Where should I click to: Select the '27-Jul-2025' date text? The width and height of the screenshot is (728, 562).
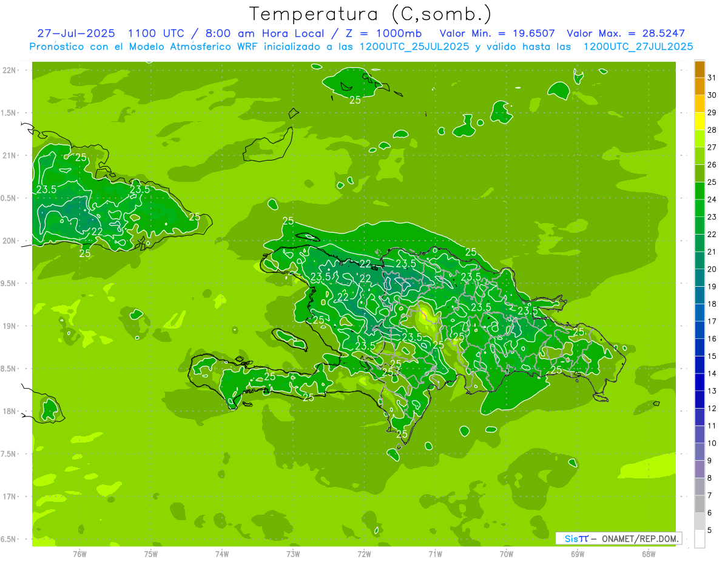point(76,33)
